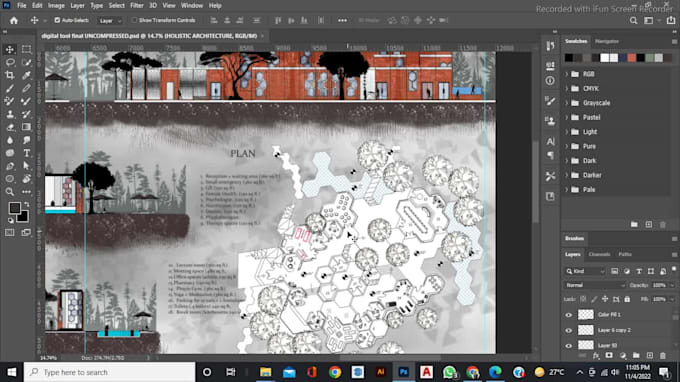Viewport: 680px width, 382px height.
Task: Create a new swatch in Swatches panel
Action: [649, 225]
